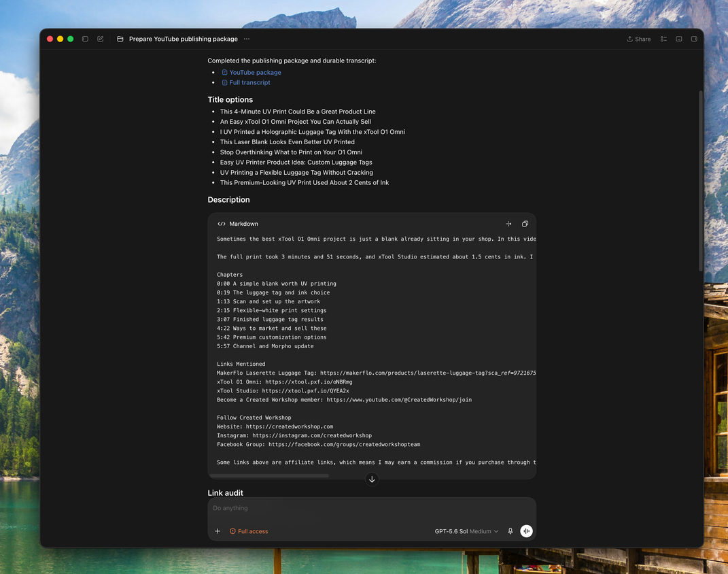Viewport: 728px width, 574px height.
Task: Focus the 'Do anything' message input
Action: pos(371,508)
